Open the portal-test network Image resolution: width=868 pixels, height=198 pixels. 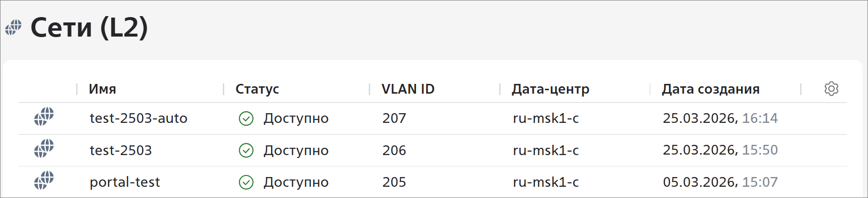point(125,182)
